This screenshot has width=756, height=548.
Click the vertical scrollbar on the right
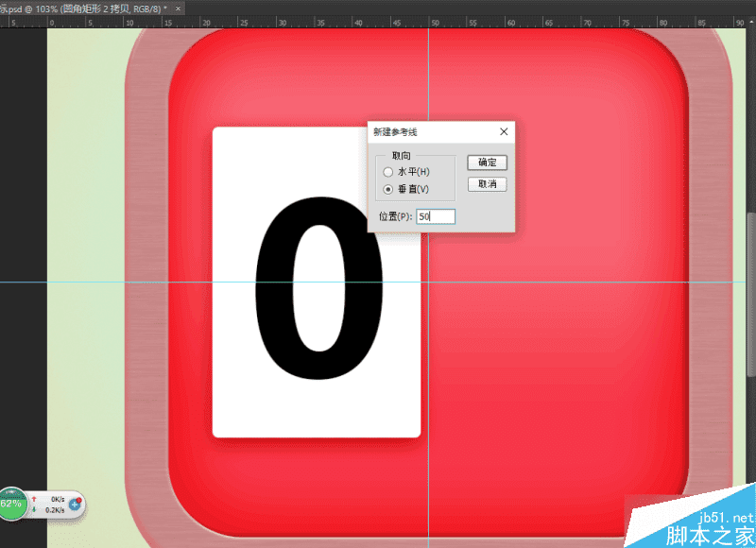751,294
